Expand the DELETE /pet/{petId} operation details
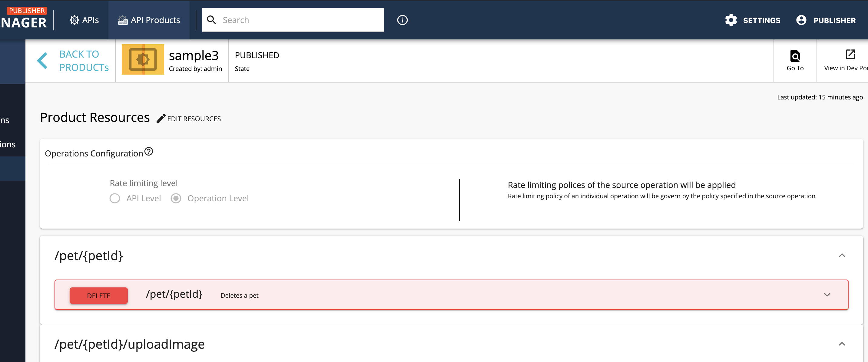This screenshot has width=868, height=362. tap(827, 294)
